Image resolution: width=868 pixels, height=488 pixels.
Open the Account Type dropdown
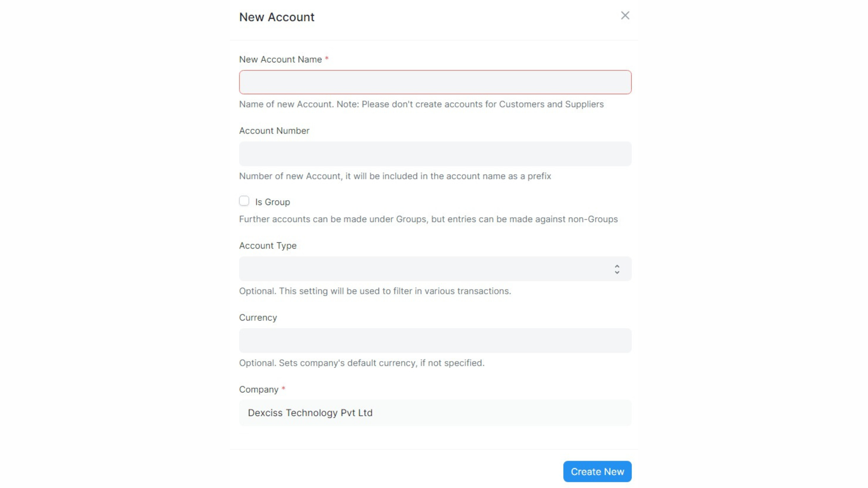pyautogui.click(x=435, y=269)
